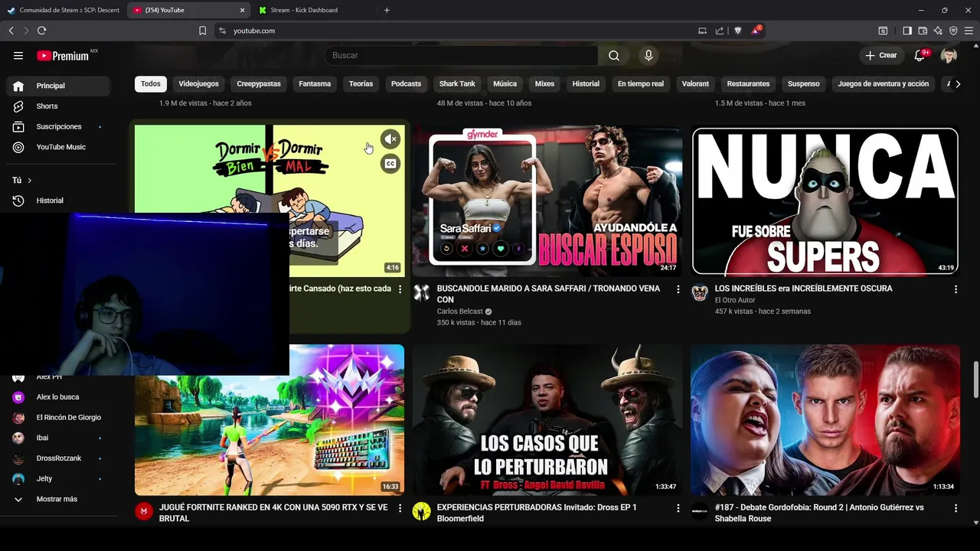
Task: Close the YouTube browser tab
Action: point(243,10)
